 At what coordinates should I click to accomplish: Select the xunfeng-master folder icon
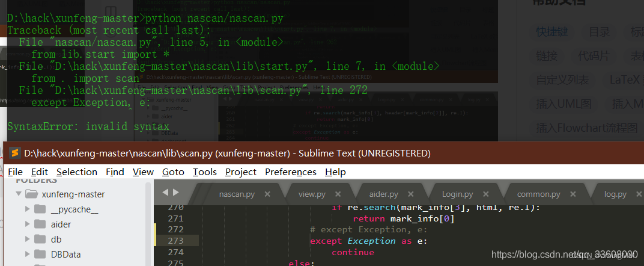31,194
